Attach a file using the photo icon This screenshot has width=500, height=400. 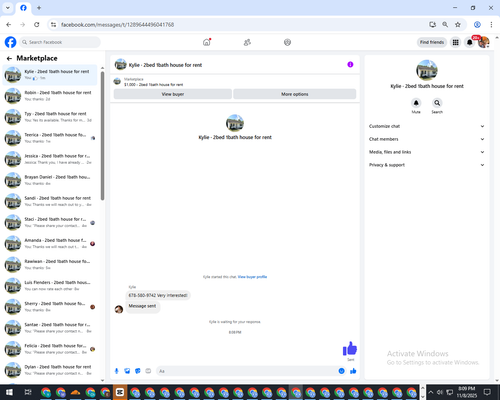point(127,371)
